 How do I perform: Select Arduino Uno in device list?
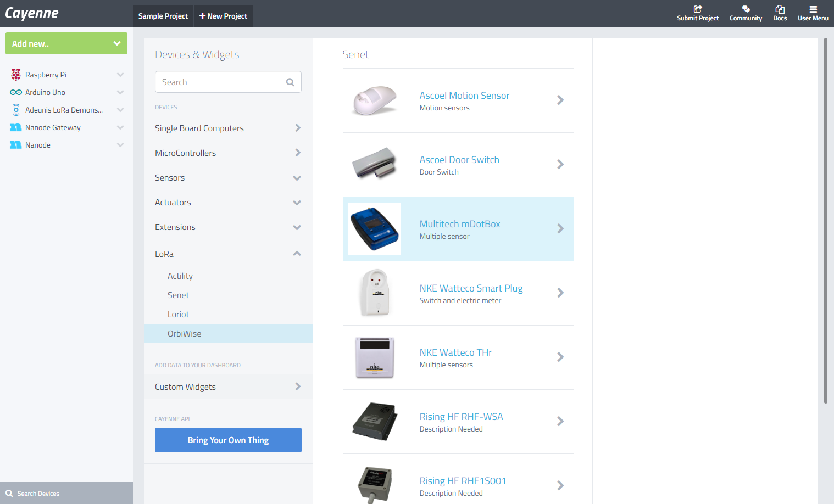click(x=45, y=92)
